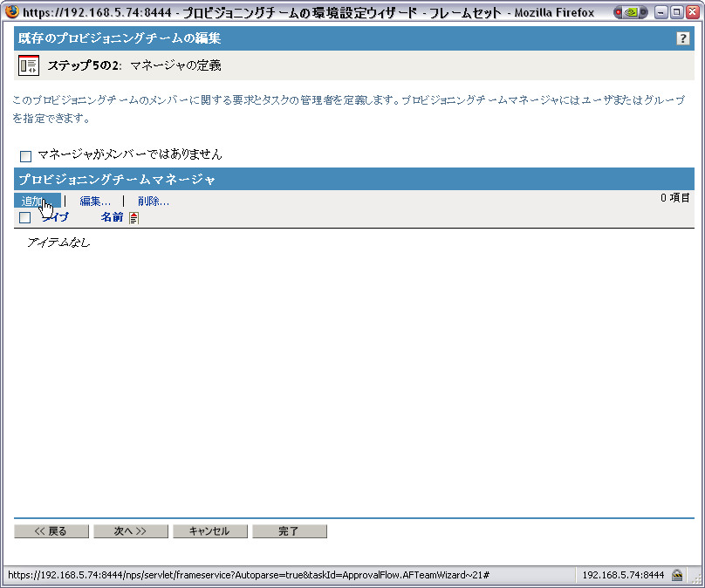Sort by the 名前 column header
This screenshot has width=705, height=588.
click(112, 217)
